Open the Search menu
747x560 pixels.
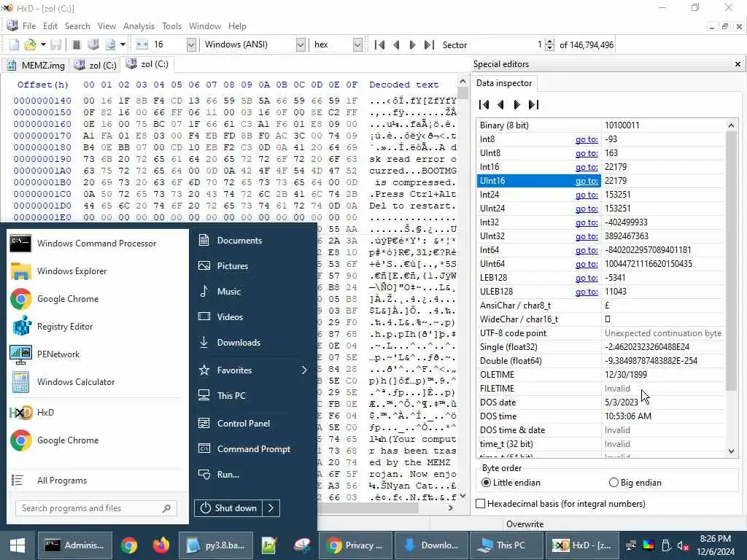(77, 26)
